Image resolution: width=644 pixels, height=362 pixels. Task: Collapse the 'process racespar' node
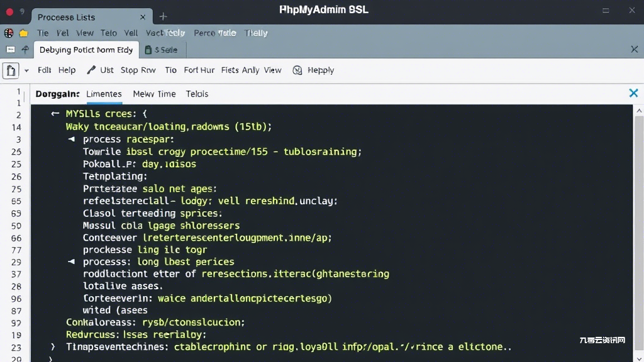click(72, 139)
